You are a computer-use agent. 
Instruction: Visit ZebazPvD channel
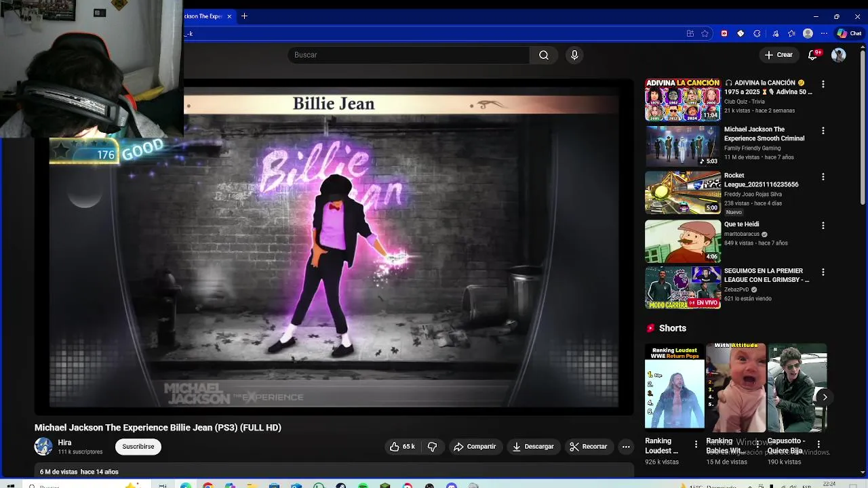click(x=736, y=289)
